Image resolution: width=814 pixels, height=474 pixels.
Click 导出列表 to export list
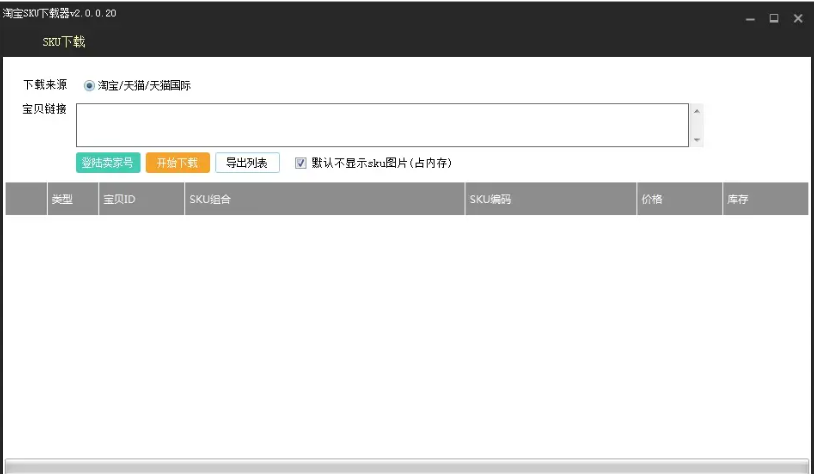[247, 162]
